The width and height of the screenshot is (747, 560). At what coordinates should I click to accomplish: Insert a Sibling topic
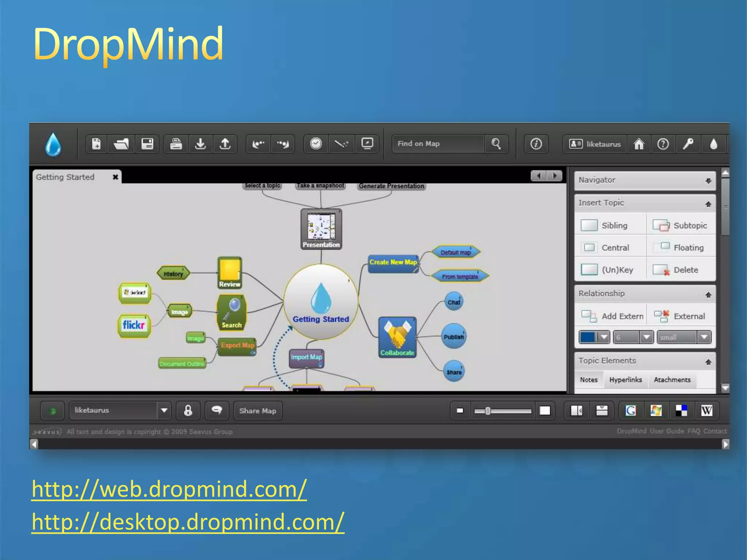(x=610, y=225)
